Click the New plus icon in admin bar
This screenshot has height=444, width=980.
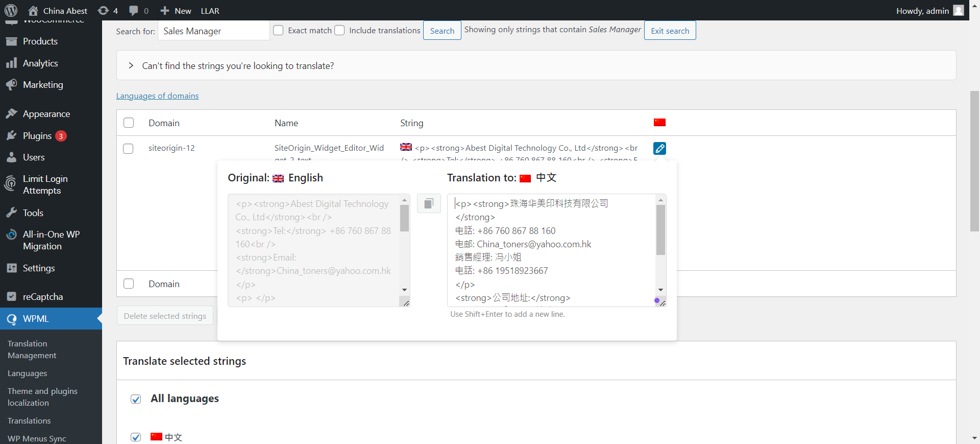click(x=164, y=11)
